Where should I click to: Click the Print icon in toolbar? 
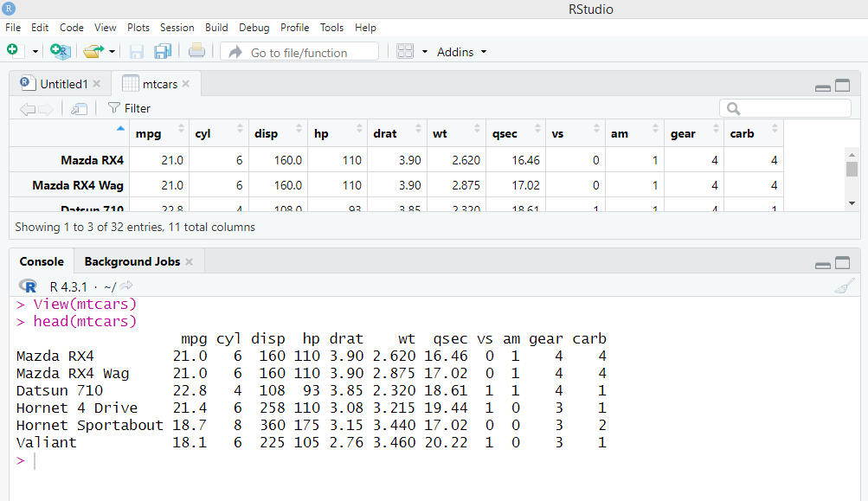click(x=196, y=52)
